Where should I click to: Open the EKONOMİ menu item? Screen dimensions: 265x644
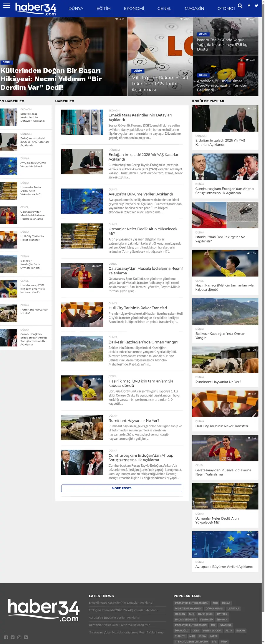coord(134,9)
